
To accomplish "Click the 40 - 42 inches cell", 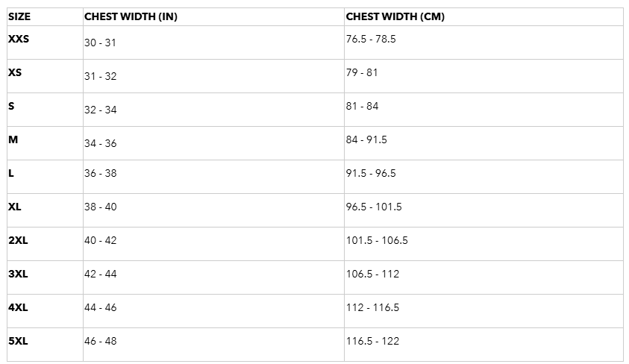I will (x=100, y=240).
